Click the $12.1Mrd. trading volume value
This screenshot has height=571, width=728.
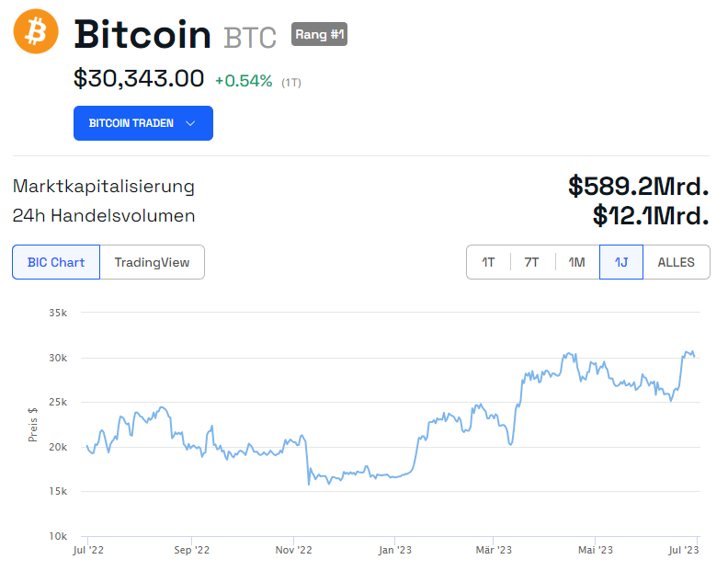click(x=650, y=216)
